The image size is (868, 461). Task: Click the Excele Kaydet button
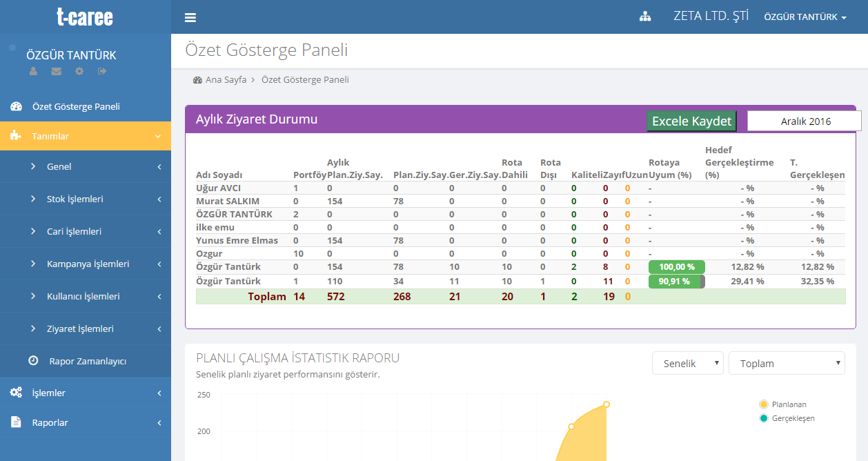[x=691, y=121]
